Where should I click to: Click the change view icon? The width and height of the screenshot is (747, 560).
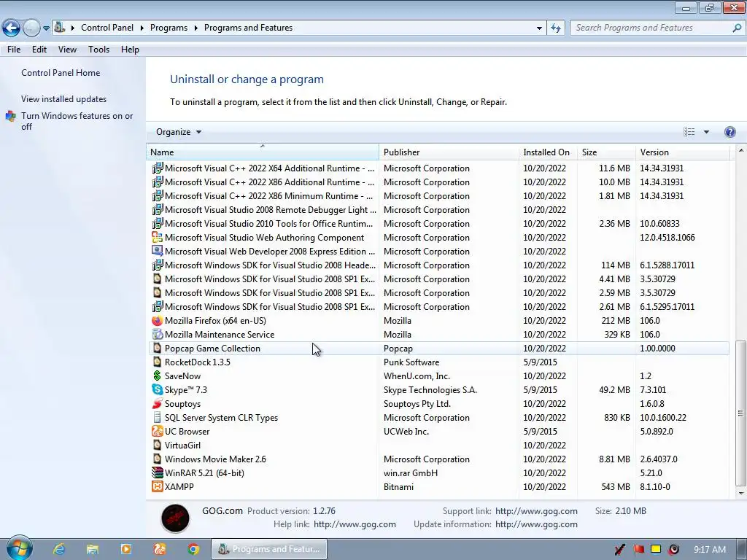(689, 132)
